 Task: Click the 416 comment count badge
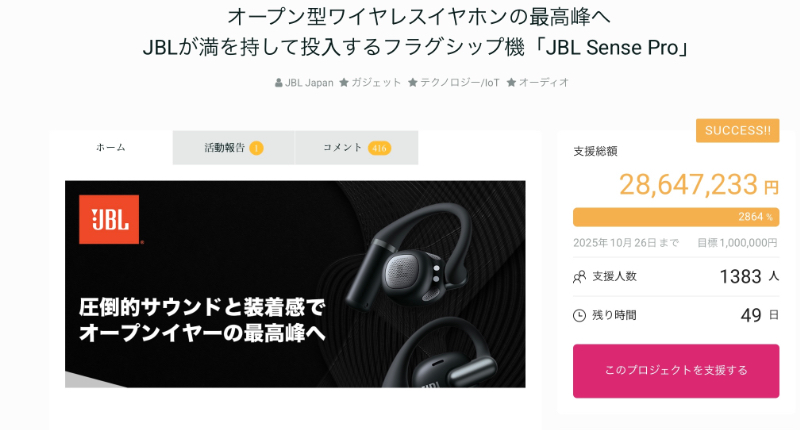[379, 148]
